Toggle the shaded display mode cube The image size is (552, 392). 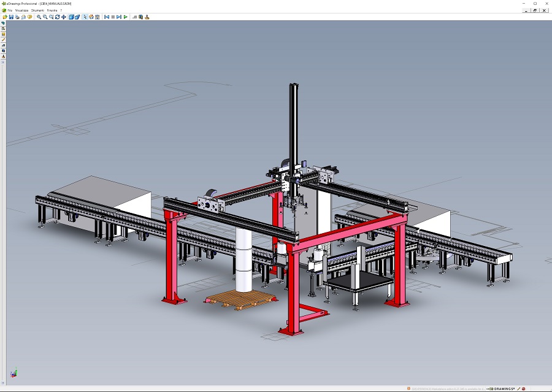pos(71,17)
